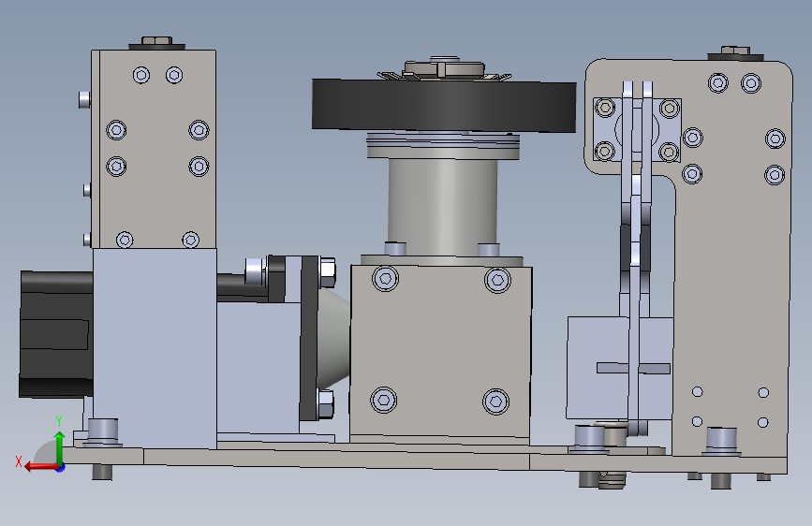
Task: Select the lower-left blue-gray mounting block
Action: pyautogui.click(x=155, y=348)
